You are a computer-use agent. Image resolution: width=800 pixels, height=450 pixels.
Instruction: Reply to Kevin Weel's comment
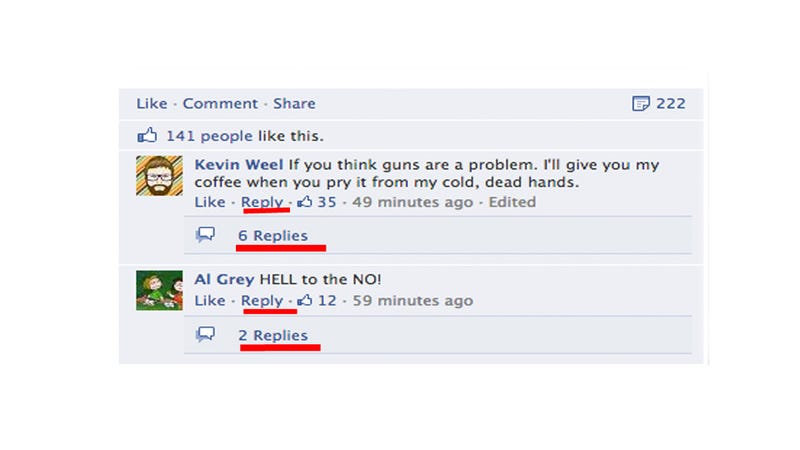[262, 202]
